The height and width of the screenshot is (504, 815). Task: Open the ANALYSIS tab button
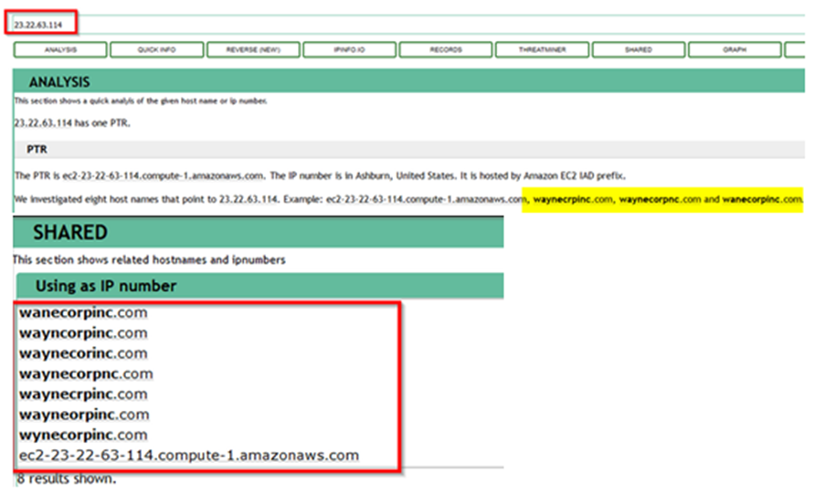[x=60, y=50]
